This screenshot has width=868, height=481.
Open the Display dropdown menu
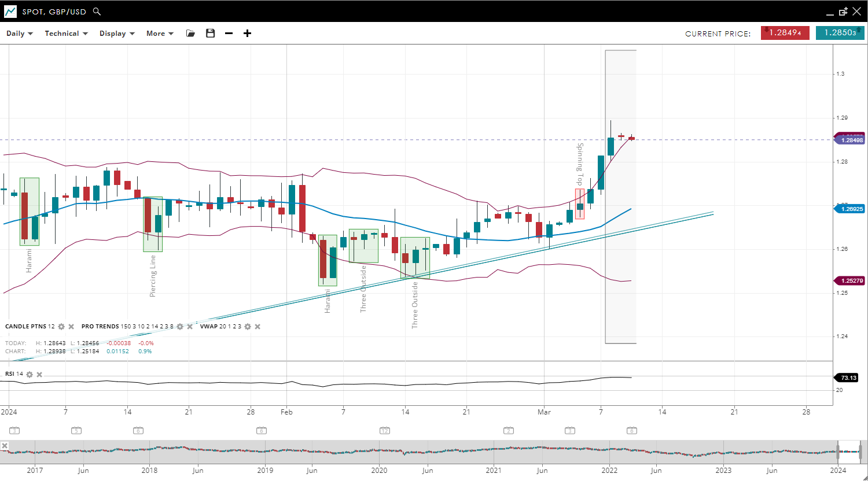[x=117, y=34]
